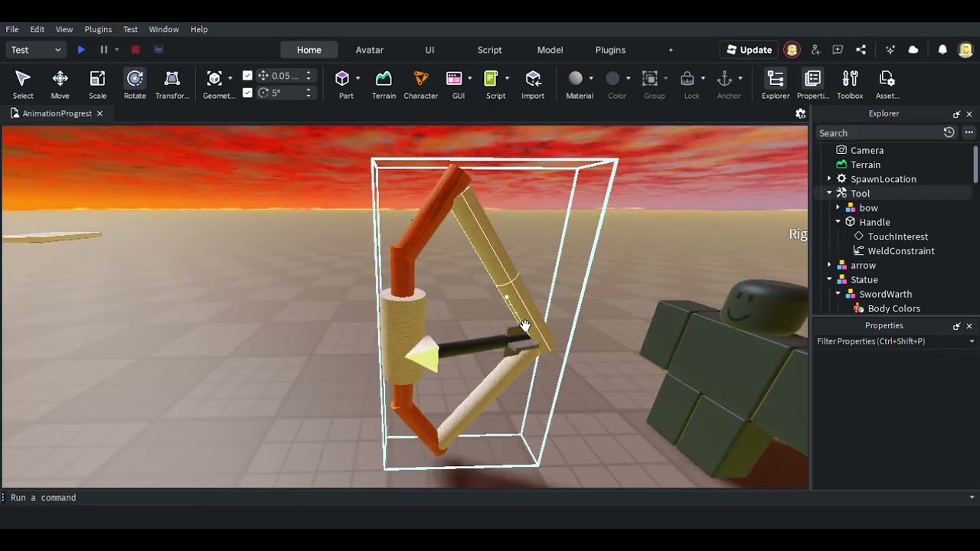Add a new ribbon tab with plus
The width and height of the screenshot is (980, 551).
pos(671,50)
